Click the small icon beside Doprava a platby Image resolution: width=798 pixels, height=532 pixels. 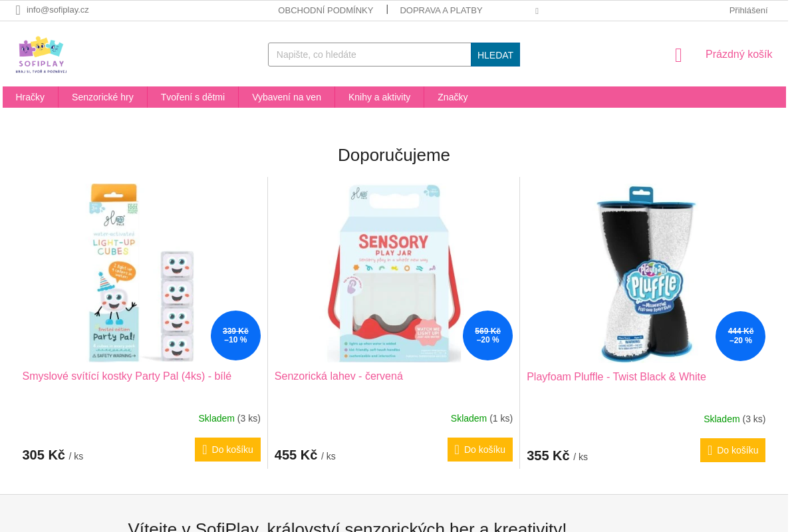pyautogui.click(x=537, y=11)
